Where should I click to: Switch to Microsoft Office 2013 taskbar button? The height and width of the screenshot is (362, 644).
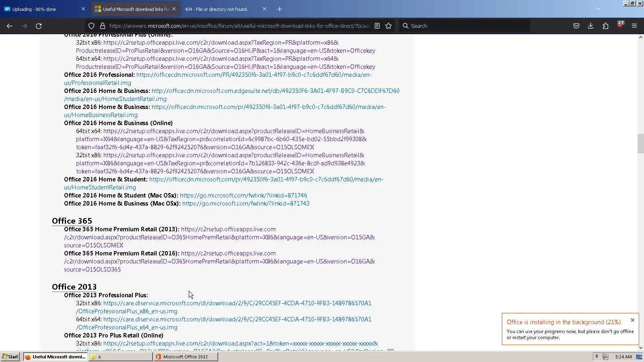click(186, 357)
